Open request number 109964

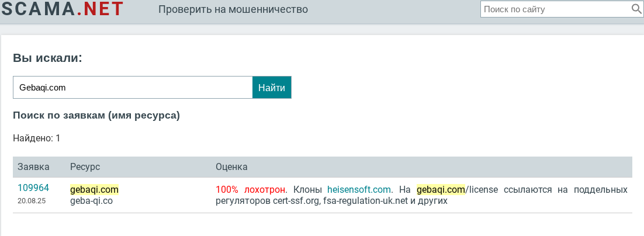coord(33,188)
